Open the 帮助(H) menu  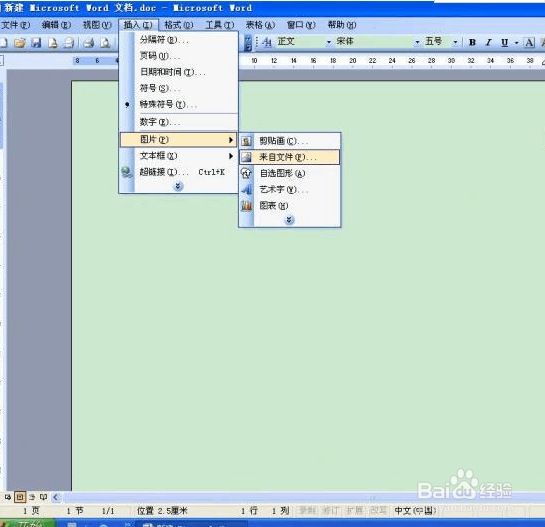click(x=342, y=25)
